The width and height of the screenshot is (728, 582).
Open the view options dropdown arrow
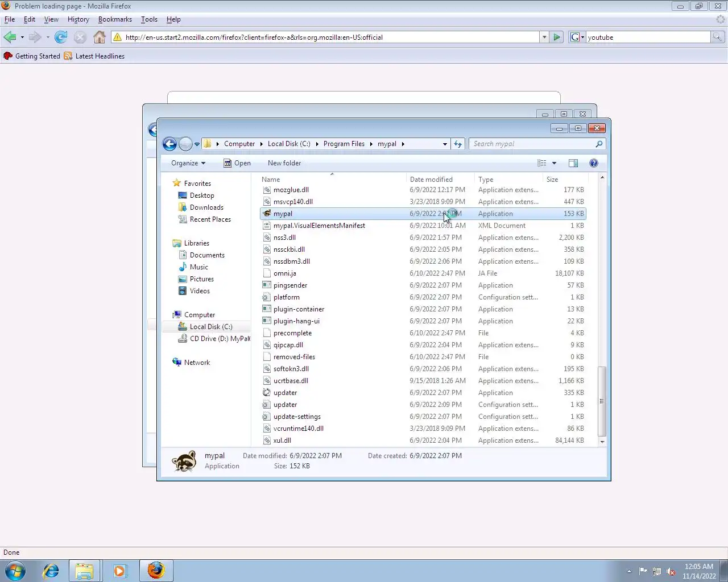[554, 163]
